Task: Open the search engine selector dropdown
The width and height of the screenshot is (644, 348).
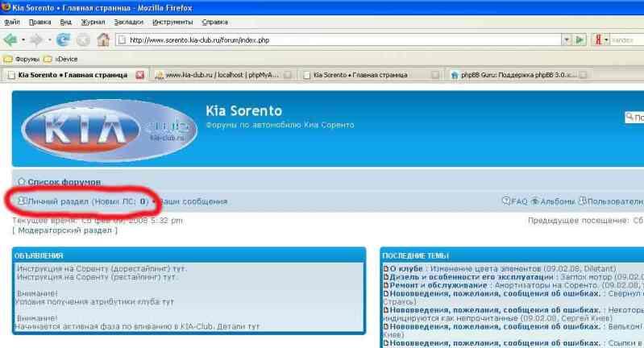Action: tap(606, 39)
